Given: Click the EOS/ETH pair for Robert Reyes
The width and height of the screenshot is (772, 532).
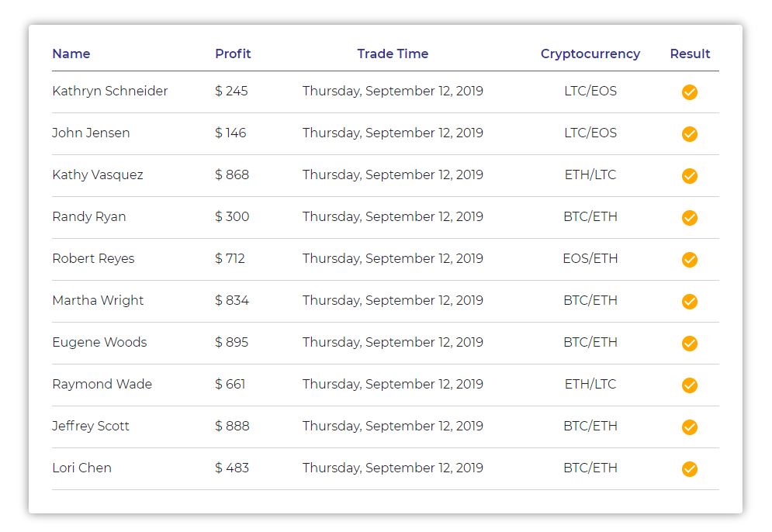Looking at the screenshot, I should pyautogui.click(x=590, y=258).
